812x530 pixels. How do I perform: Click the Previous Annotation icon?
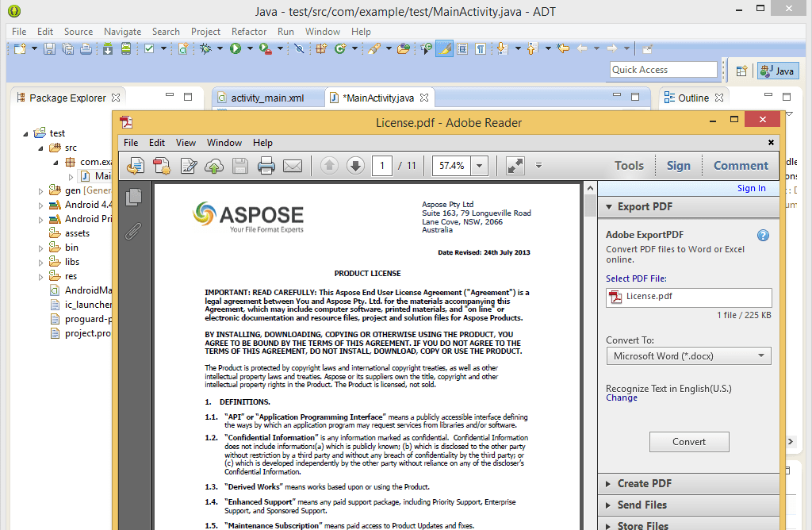[x=532, y=48]
